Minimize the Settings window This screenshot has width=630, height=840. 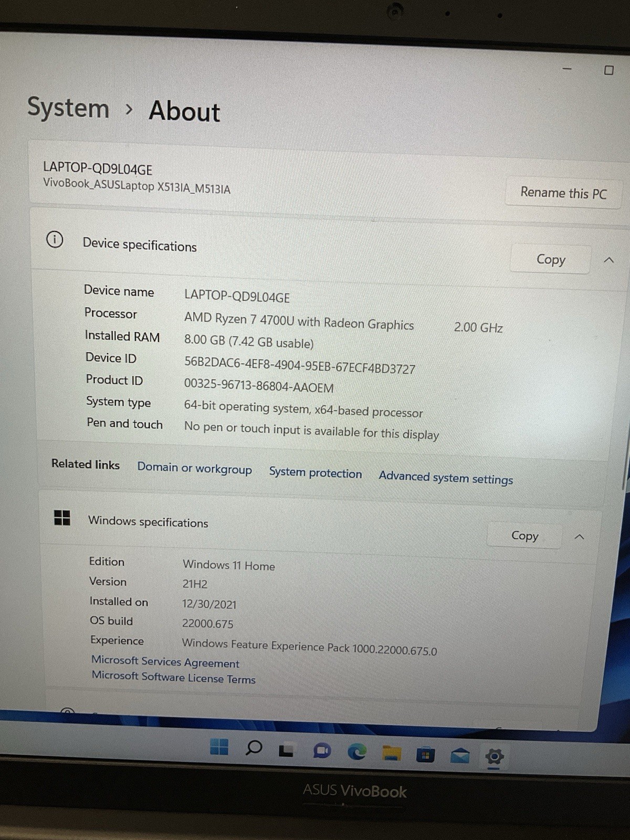567,69
